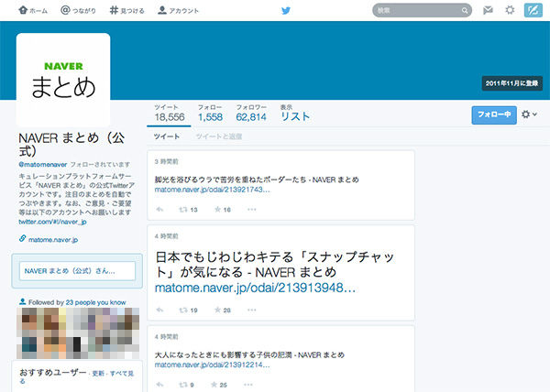Click the compose new tweet button
Image resolution: width=550 pixels, height=392 pixels.
[x=533, y=10]
